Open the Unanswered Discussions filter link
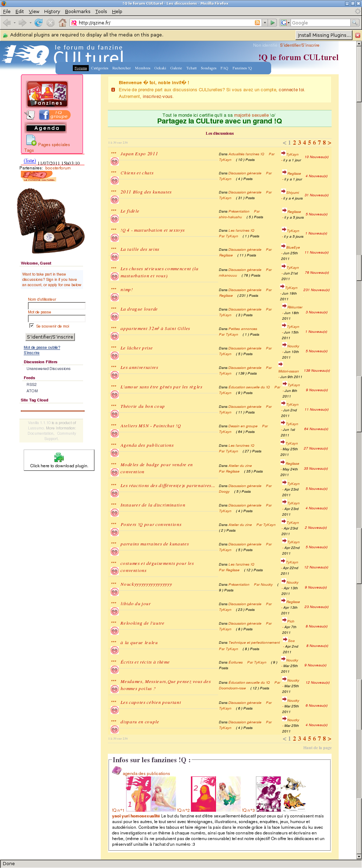This screenshot has width=362, height=868. (48, 369)
